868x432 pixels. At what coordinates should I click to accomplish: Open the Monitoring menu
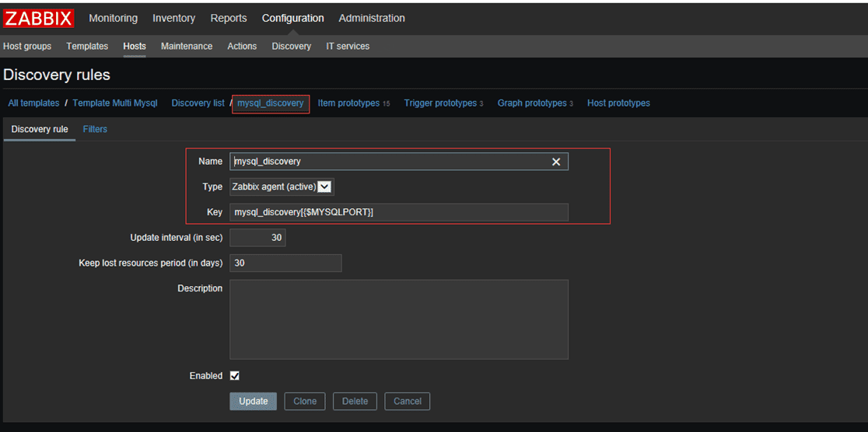pyautogui.click(x=113, y=18)
